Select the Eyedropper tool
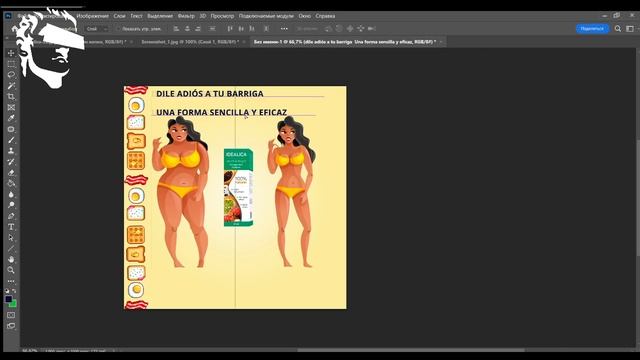Image resolution: width=640 pixels, height=360 pixels. click(11, 118)
